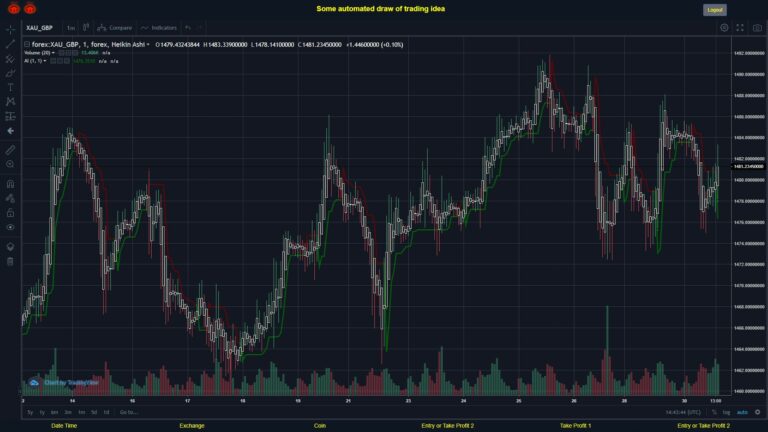Select the long position prediction tool
This screenshot has width=768, height=432.
pyautogui.click(x=10, y=116)
